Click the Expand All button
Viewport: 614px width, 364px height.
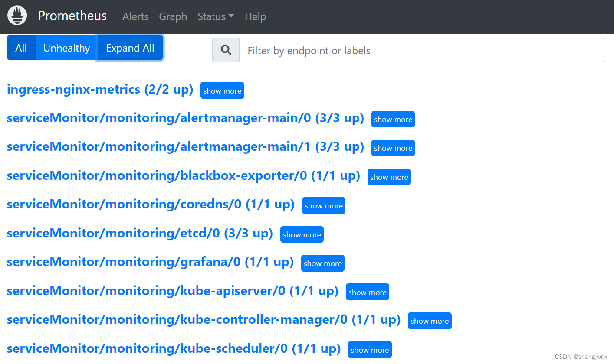(130, 48)
